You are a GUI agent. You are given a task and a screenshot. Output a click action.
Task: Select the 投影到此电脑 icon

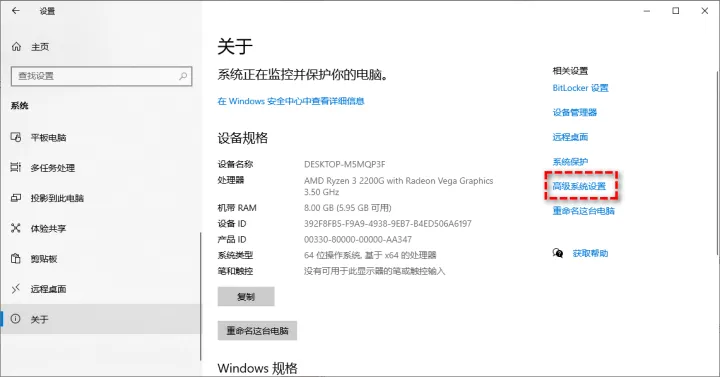coord(16,198)
